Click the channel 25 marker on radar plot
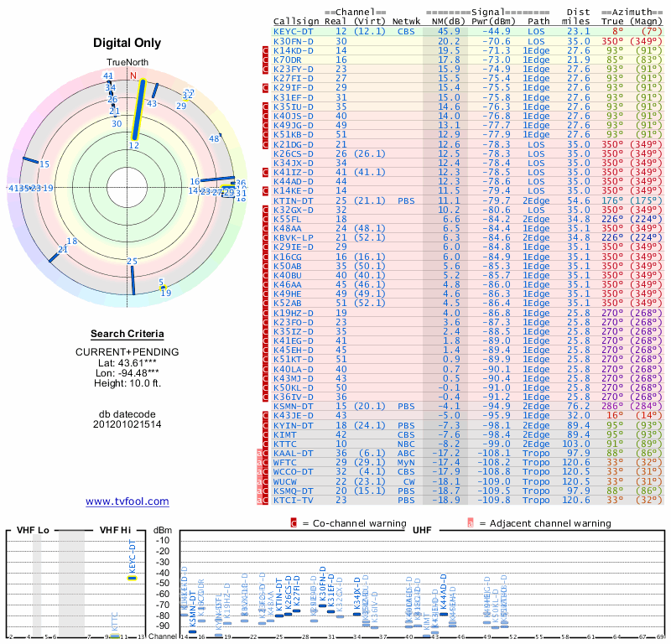Screen dimensions: 671x644 [132, 262]
